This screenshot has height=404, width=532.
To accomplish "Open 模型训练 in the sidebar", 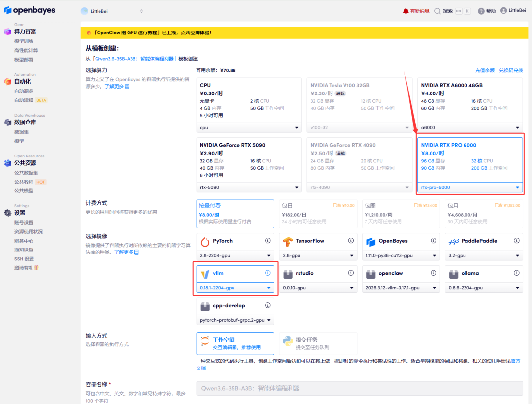I will (24, 41).
